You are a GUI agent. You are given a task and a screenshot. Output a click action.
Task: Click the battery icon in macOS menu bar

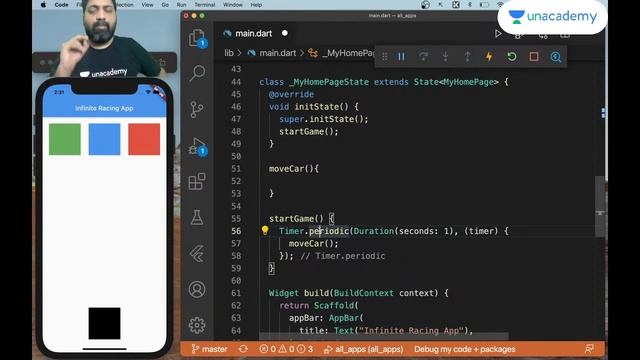484,5
